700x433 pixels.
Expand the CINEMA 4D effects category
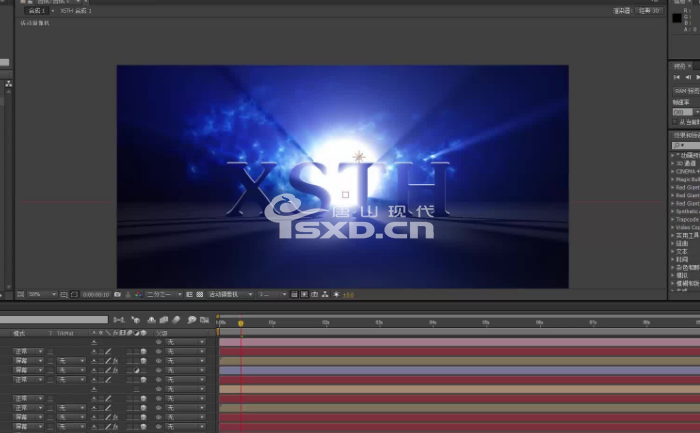click(x=673, y=171)
